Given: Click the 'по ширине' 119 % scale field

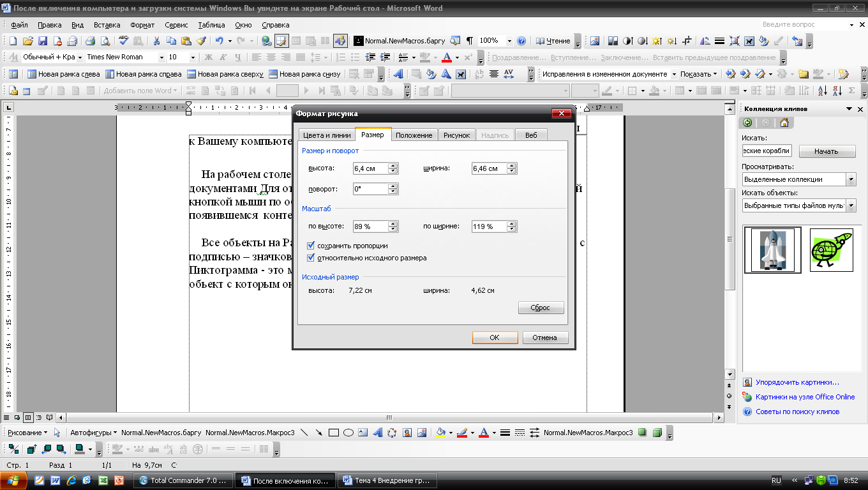Looking at the screenshot, I should pos(489,226).
